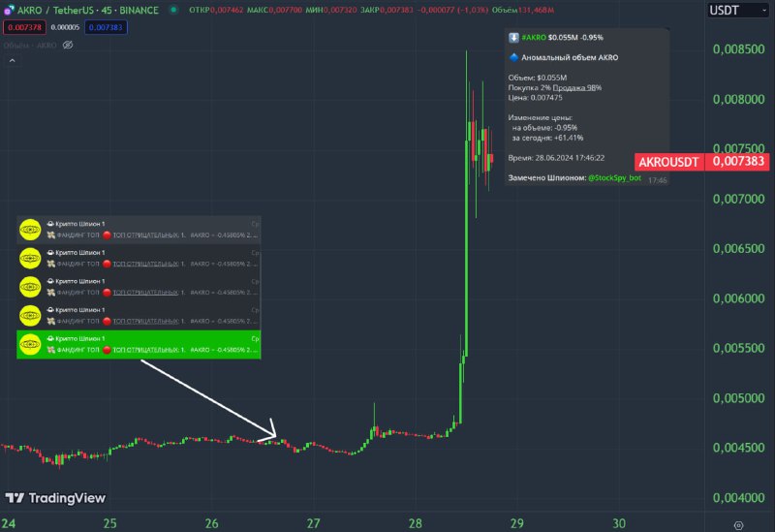Toggle the volume indicator eye icon
Screen dimensions: 775x532
(68, 45)
